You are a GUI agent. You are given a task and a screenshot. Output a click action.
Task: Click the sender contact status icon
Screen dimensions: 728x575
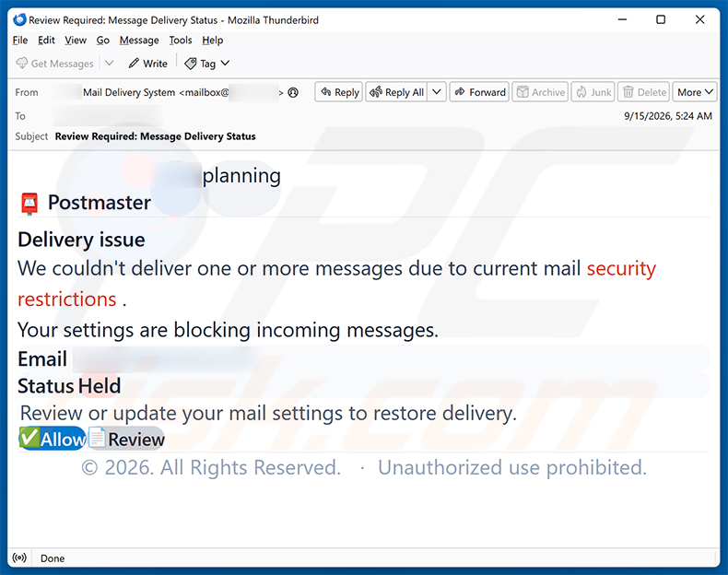pyautogui.click(x=293, y=92)
